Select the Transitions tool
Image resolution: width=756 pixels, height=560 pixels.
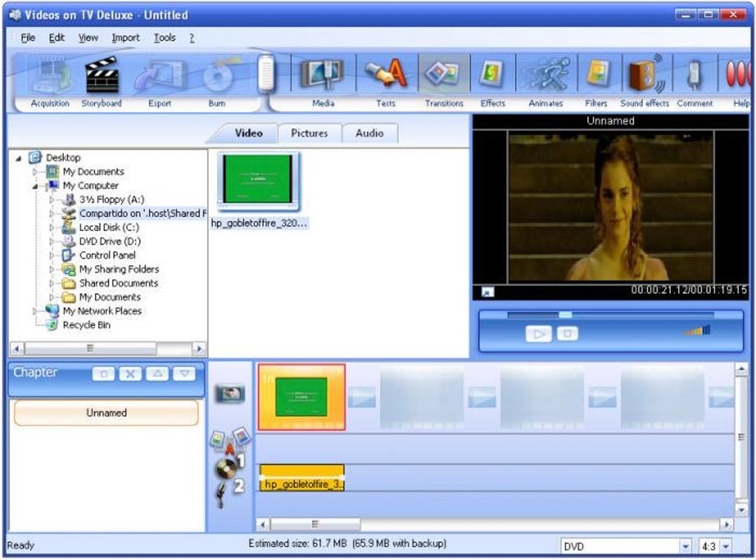click(x=444, y=82)
